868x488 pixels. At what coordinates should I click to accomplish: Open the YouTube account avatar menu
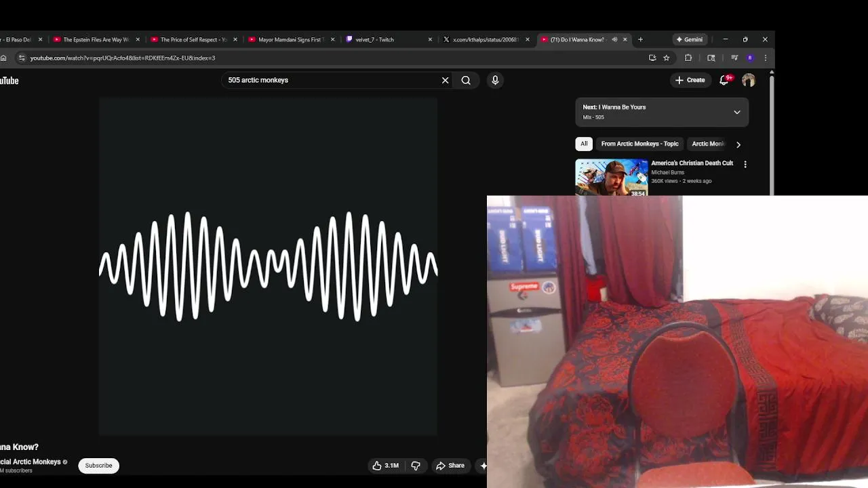[749, 80]
